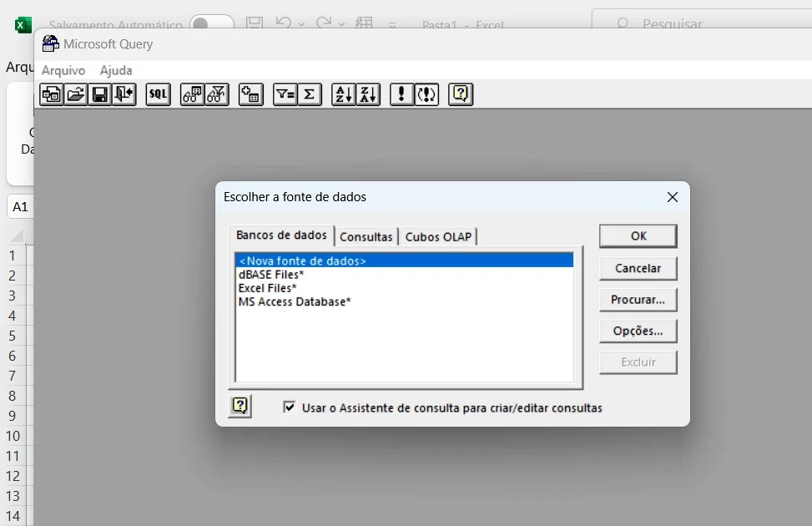Click the Sort Descending Z-A icon
This screenshot has width=812, height=526.
(368, 94)
